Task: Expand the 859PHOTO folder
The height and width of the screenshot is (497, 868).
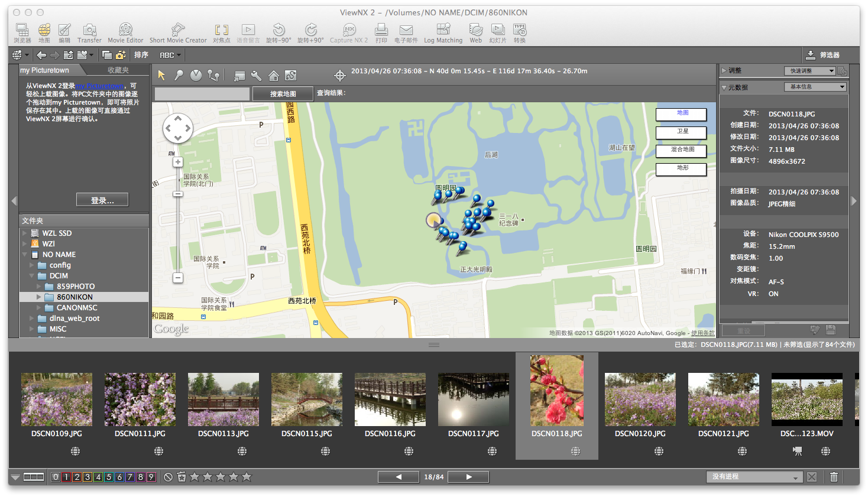Action: (40, 287)
